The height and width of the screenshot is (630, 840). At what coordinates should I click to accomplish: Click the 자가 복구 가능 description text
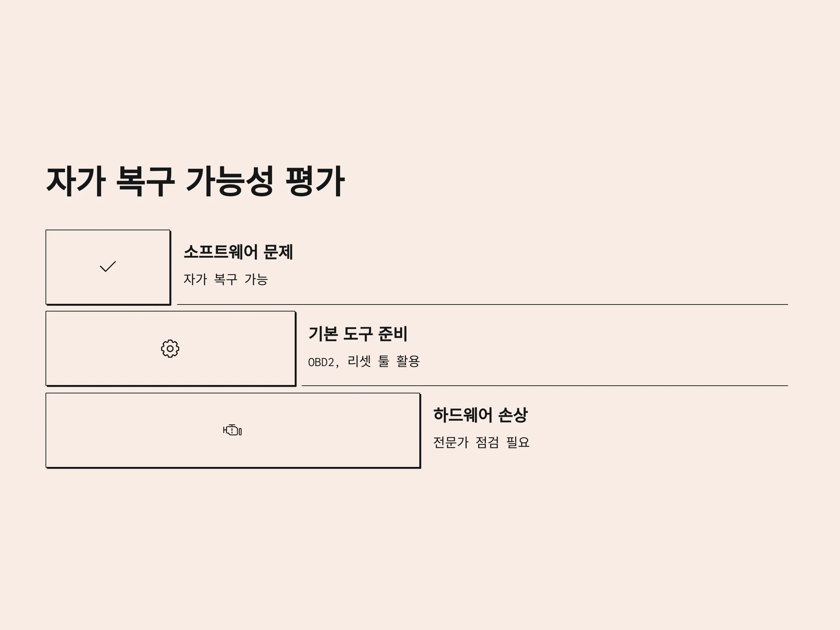tap(226, 279)
